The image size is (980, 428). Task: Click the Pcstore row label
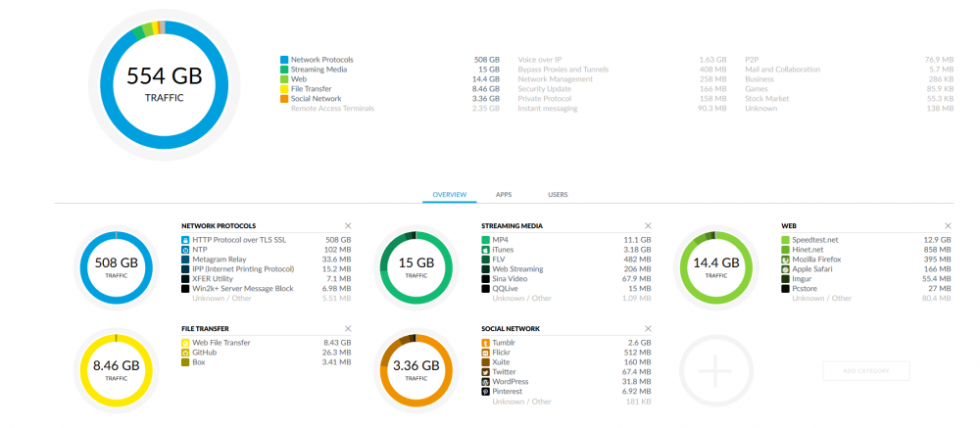point(805,289)
